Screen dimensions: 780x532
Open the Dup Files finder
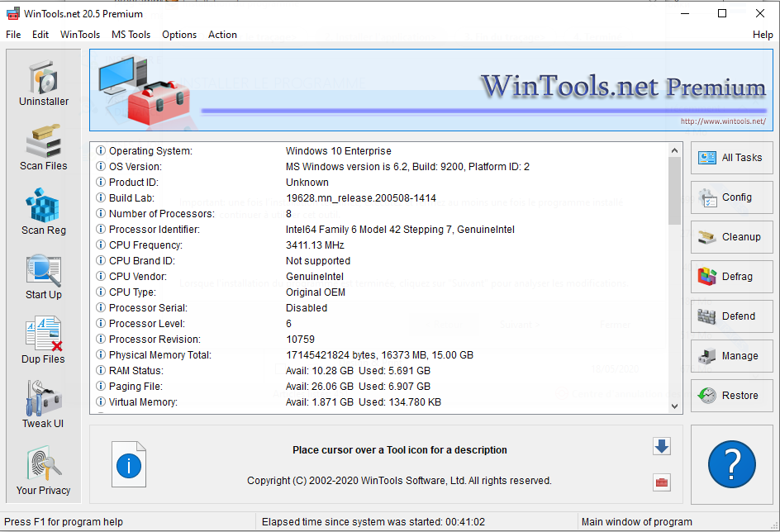[44, 340]
